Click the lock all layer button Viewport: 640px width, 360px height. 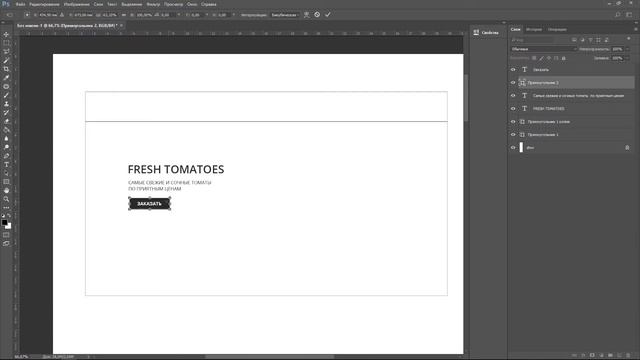coord(564,58)
